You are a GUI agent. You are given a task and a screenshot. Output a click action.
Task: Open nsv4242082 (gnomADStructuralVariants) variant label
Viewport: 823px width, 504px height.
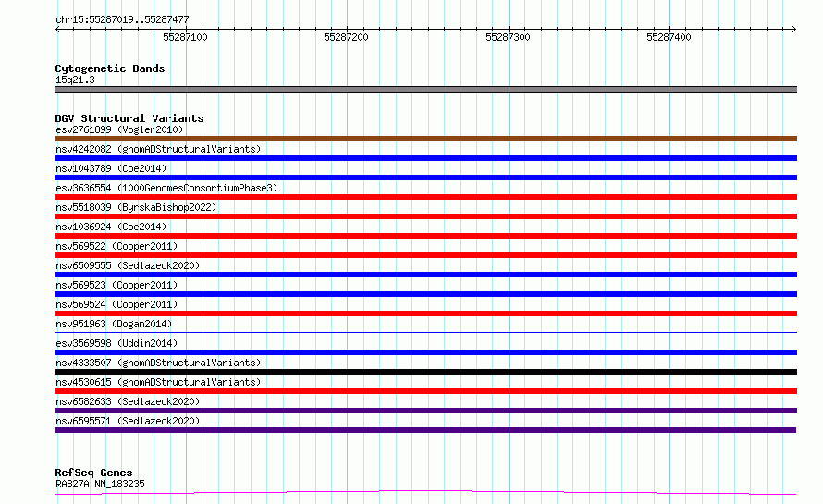(x=158, y=149)
